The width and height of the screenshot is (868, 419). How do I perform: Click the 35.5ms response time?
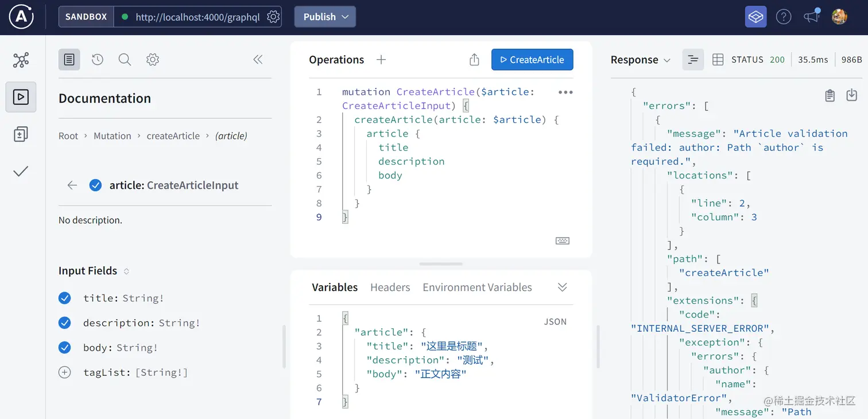click(x=813, y=60)
